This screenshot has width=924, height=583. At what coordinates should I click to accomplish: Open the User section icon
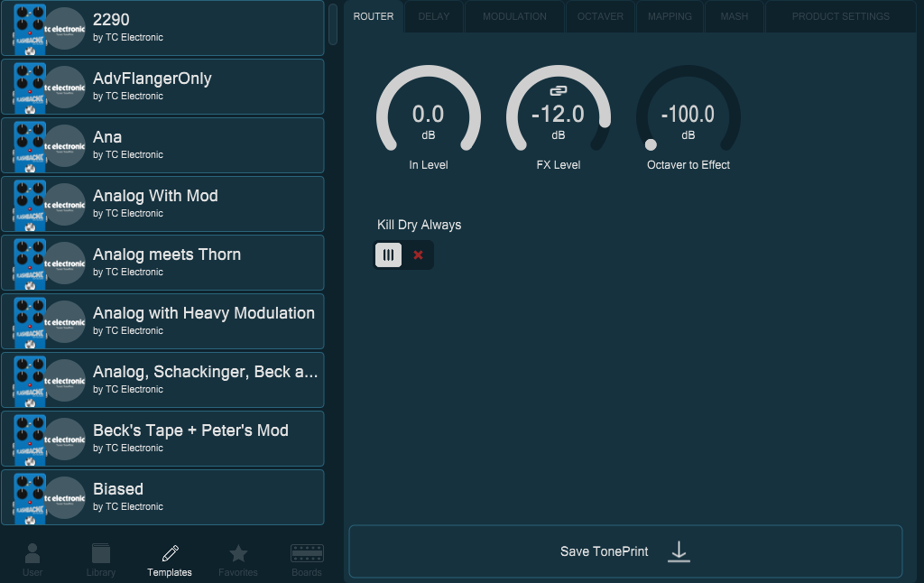point(32,553)
